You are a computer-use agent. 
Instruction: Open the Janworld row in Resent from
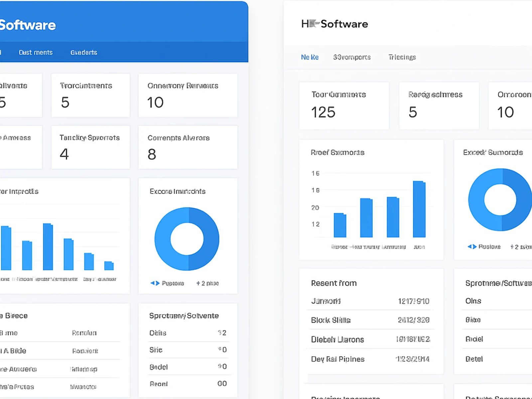pos(370,301)
